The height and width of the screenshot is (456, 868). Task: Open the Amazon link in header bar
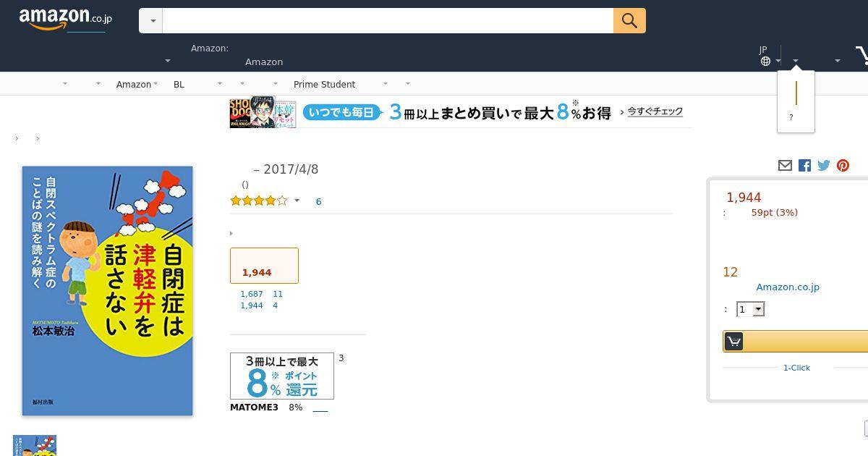coord(264,62)
